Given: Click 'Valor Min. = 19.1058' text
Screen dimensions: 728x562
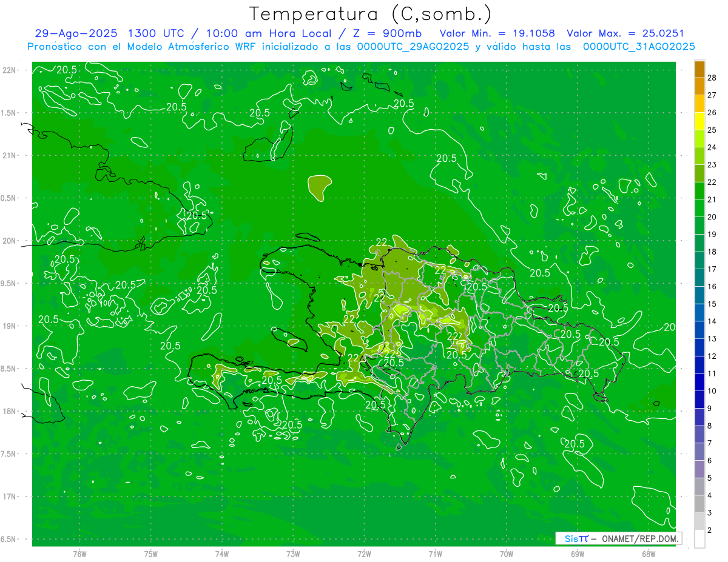Looking at the screenshot, I should [x=497, y=33].
